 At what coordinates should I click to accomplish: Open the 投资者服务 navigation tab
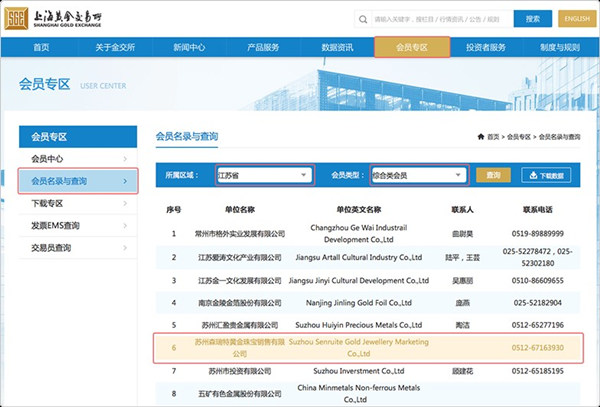(x=486, y=47)
